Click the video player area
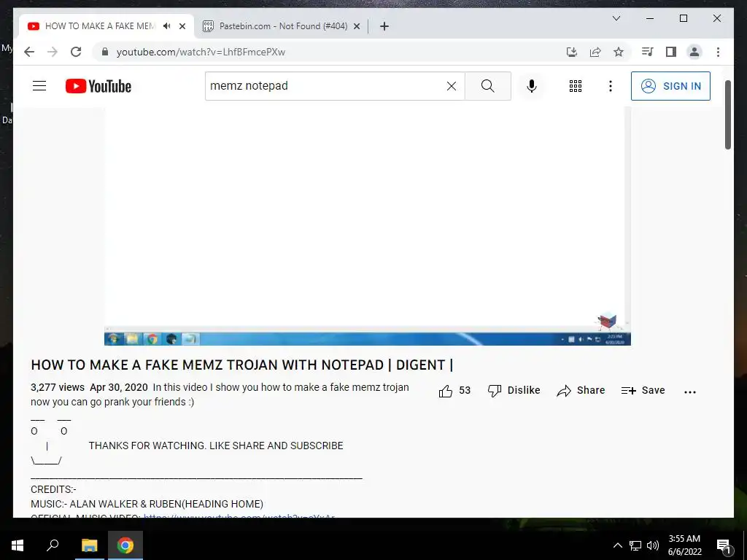Screen dimensions: 747x560 368,226
